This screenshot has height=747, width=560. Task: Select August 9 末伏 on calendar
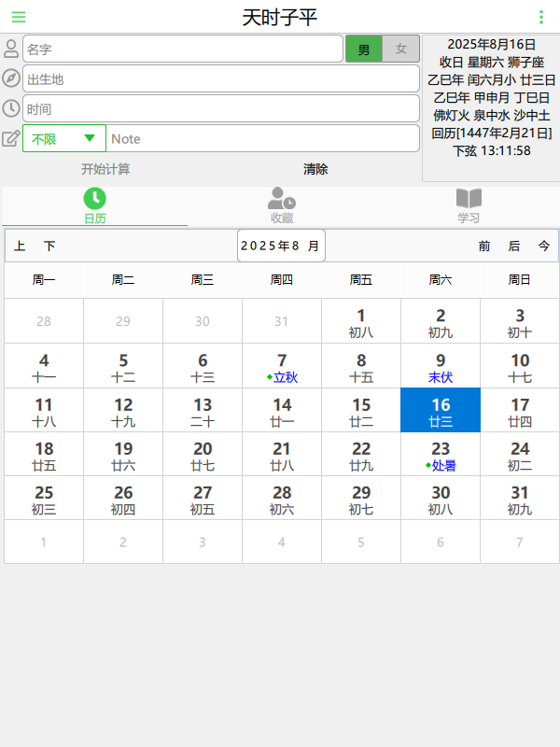[x=441, y=365]
